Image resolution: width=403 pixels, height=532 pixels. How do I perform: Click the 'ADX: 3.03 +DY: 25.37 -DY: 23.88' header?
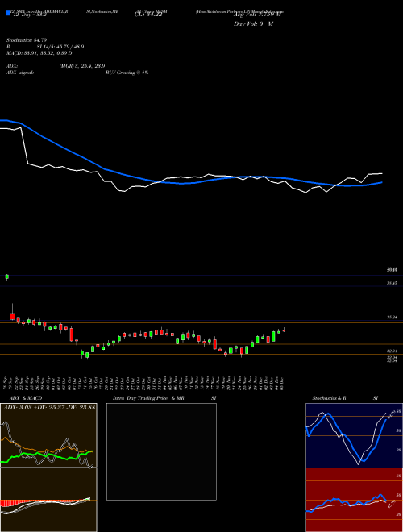[49, 407]
